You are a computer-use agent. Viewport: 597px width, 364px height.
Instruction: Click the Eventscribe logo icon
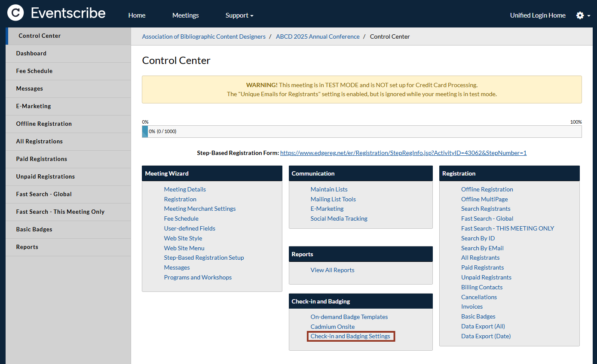pos(15,13)
